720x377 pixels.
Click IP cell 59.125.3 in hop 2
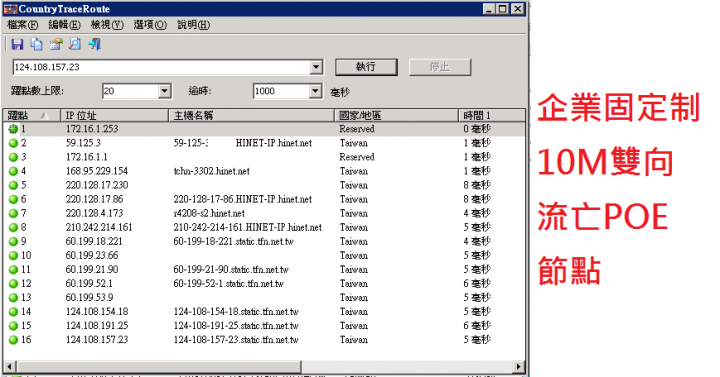(83, 143)
